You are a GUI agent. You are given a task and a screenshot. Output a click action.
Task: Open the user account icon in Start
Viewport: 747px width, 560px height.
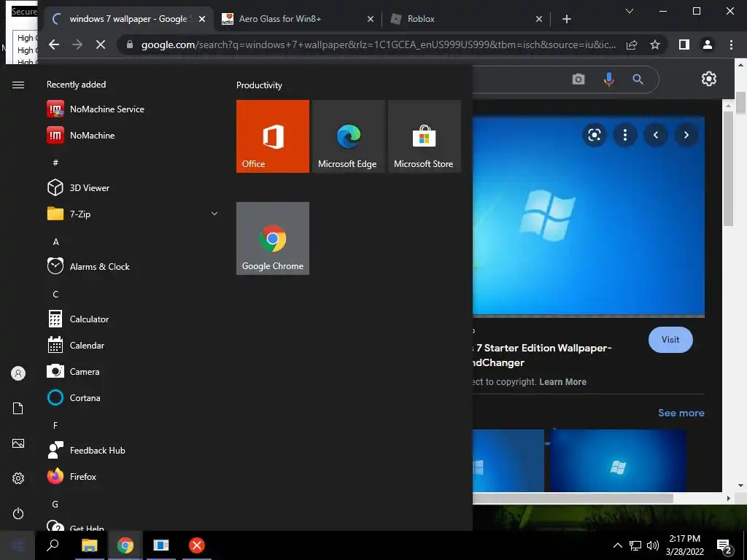pos(18,373)
